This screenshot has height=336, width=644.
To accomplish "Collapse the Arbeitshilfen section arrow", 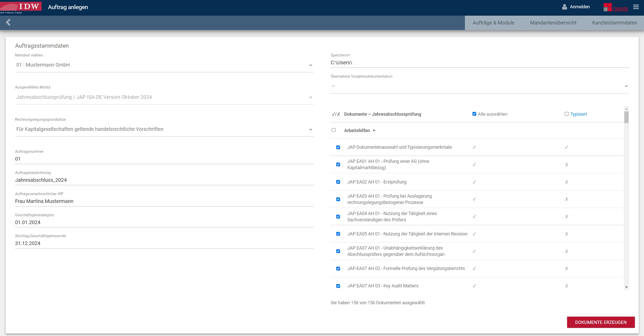I will [x=374, y=131].
